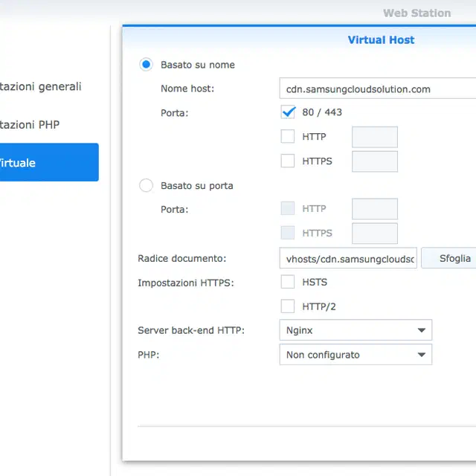This screenshot has height=476, width=476.
Task: Click the Radice documento path field
Action: tap(348, 258)
